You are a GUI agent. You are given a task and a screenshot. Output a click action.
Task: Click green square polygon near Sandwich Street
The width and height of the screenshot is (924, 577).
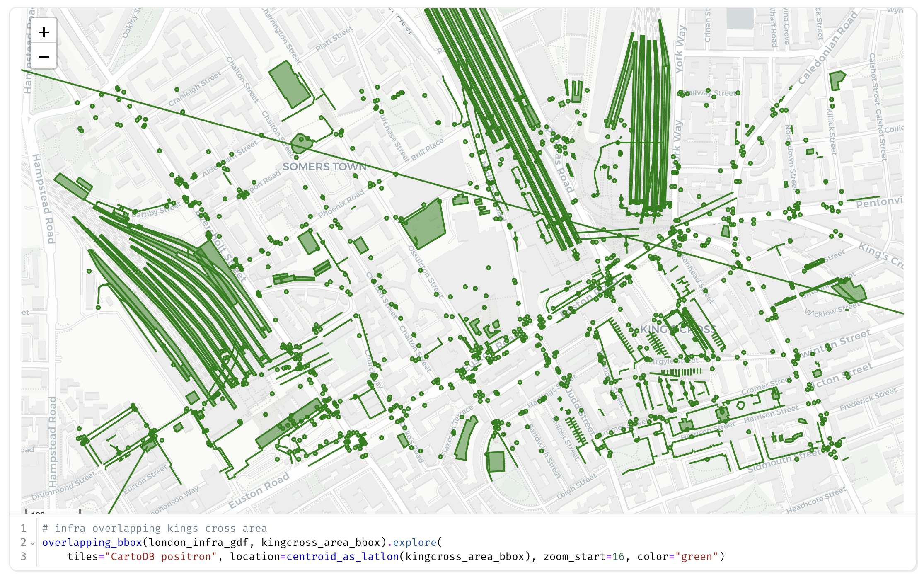coord(496,461)
